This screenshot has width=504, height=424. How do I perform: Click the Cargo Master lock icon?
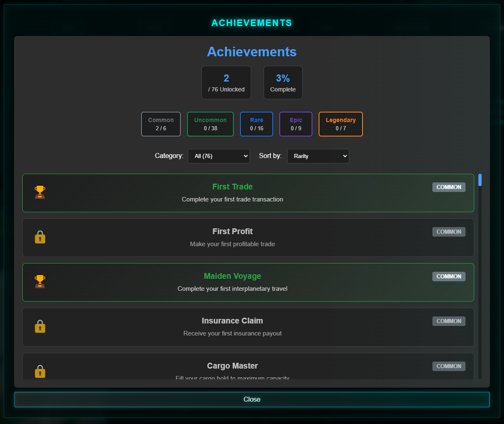[x=40, y=371]
